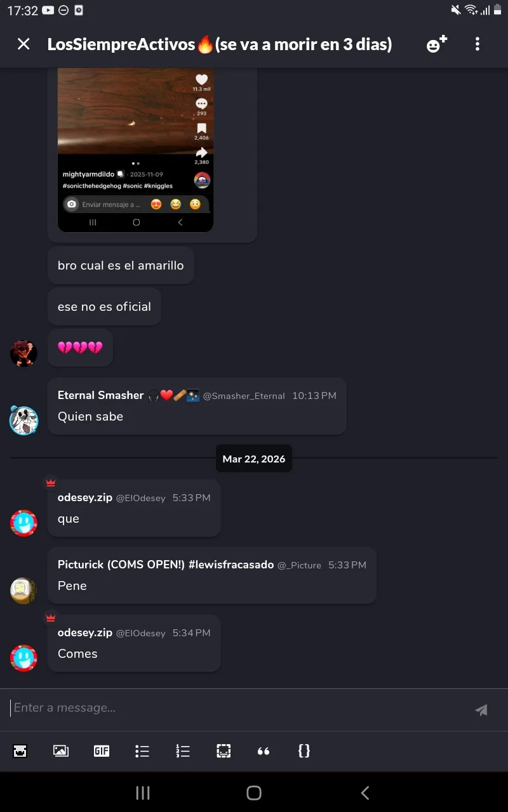The image size is (508, 812).
Task: Insert a block quote
Action: (x=264, y=751)
